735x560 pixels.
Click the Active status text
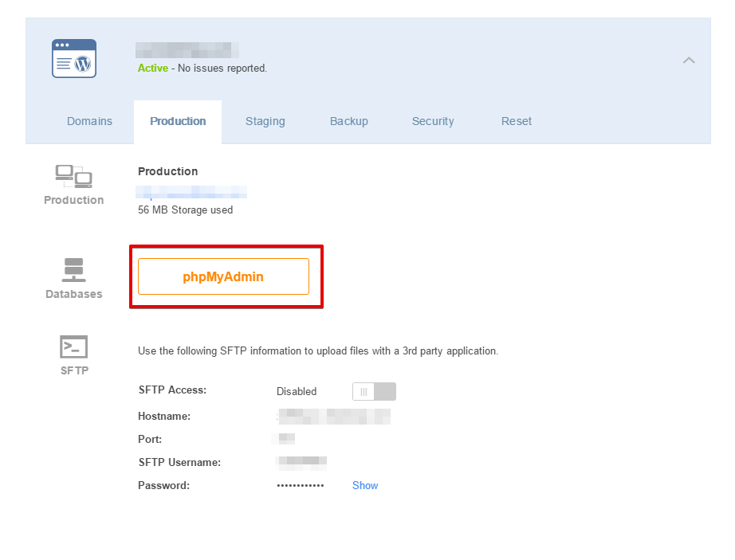pos(153,69)
